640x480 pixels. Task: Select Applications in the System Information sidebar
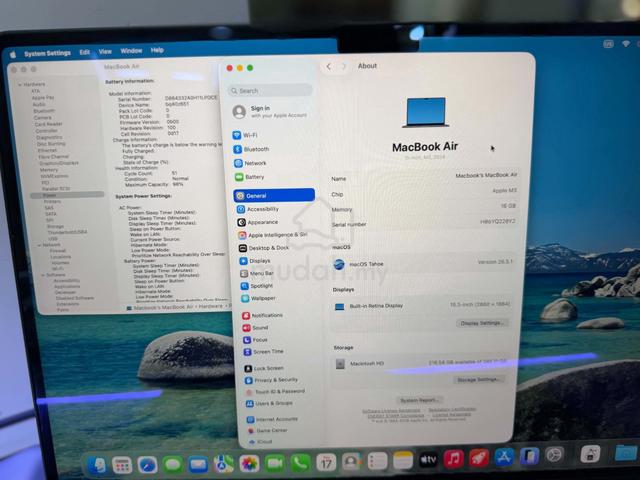(67, 287)
